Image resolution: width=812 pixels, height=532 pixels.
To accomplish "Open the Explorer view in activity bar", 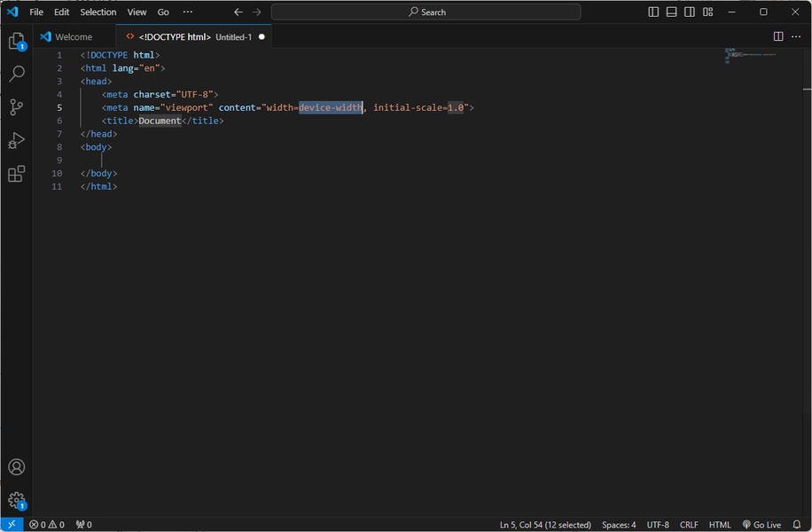I will [x=16, y=41].
